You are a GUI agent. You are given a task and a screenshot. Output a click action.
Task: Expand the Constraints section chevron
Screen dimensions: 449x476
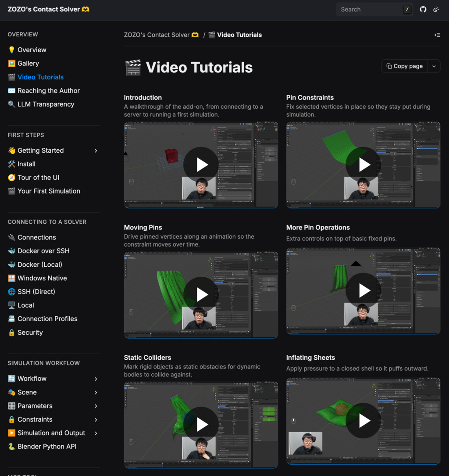96,419
